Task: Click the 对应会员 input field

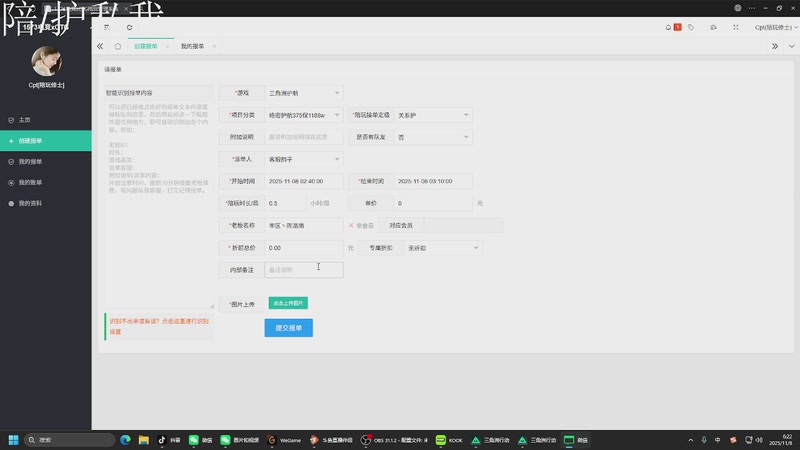Action: 463,226
